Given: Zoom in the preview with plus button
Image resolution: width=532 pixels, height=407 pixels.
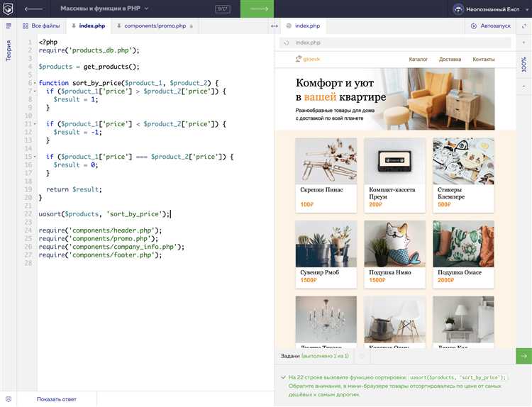Looking at the screenshot, I should coord(523,43).
